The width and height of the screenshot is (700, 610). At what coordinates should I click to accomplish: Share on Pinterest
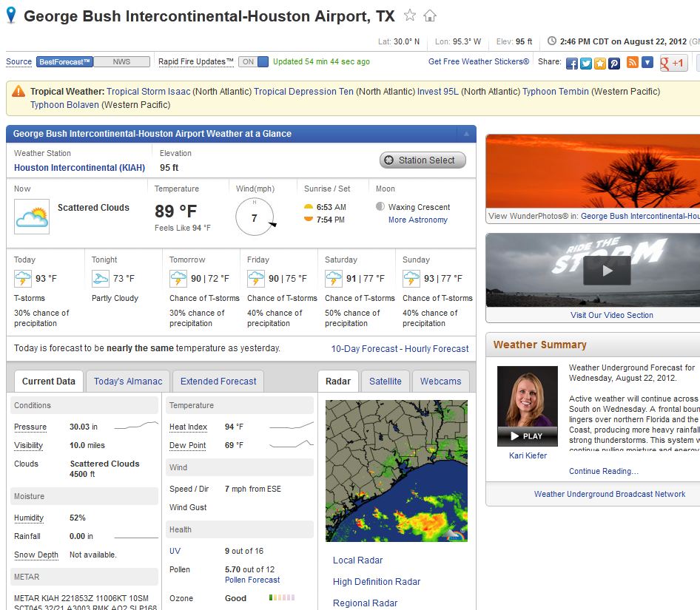614,63
